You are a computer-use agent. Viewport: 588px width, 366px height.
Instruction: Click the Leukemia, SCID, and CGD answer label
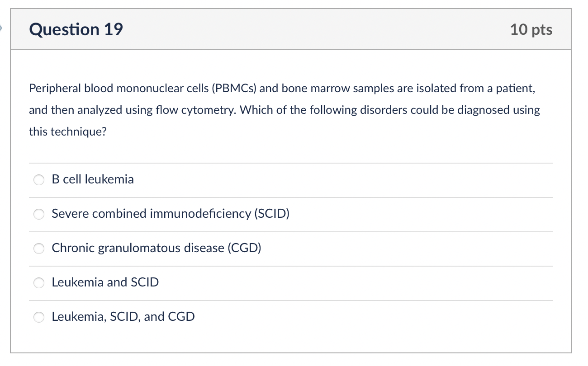pos(123,317)
